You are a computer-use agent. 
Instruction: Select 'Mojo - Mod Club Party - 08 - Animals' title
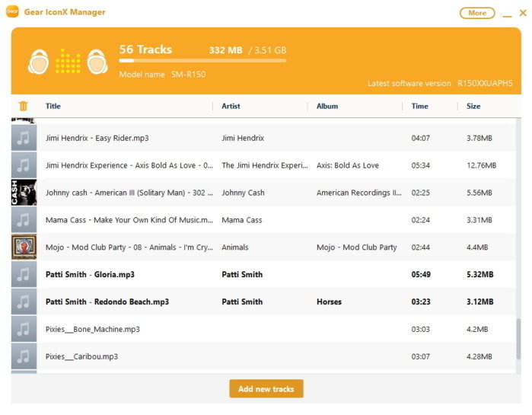pyautogui.click(x=129, y=247)
